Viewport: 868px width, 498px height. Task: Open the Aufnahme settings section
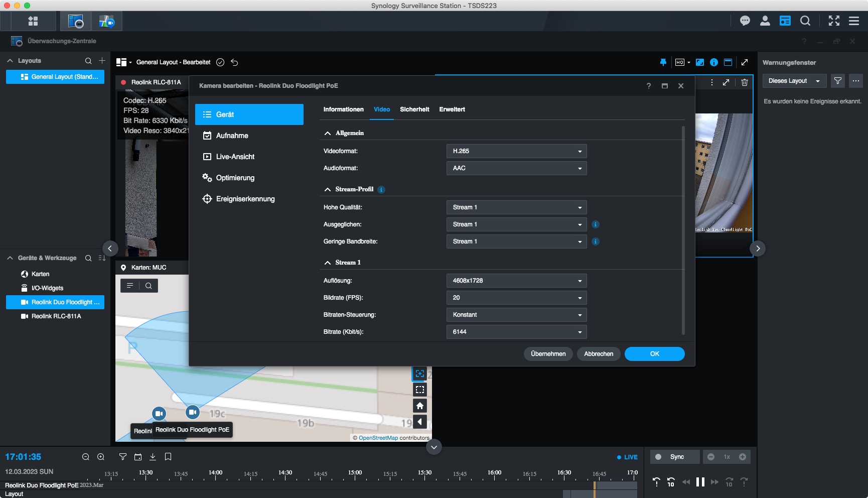click(232, 136)
